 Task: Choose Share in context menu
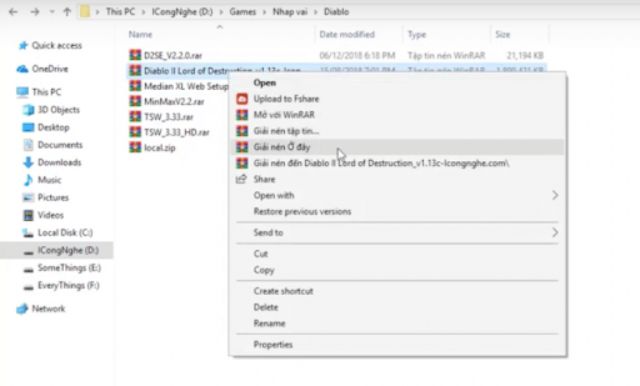pos(264,179)
